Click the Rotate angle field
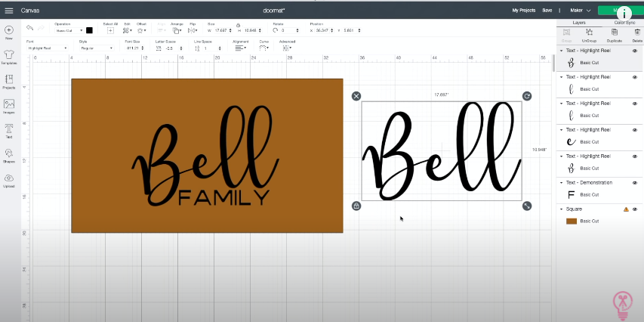The width and height of the screenshot is (644, 322). click(290, 30)
